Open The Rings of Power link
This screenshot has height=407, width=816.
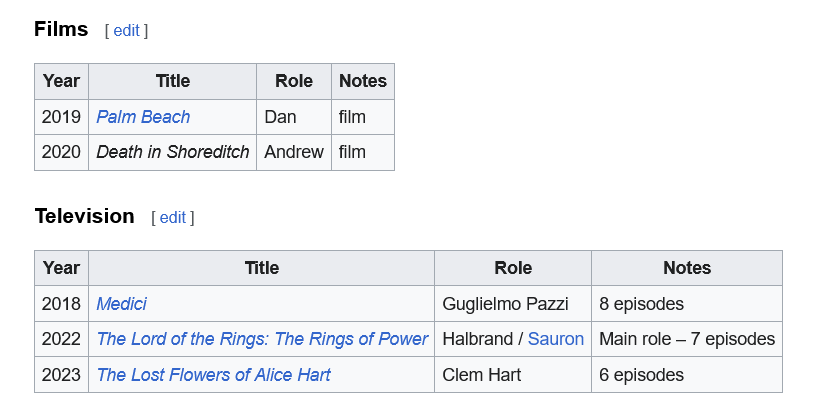262,339
